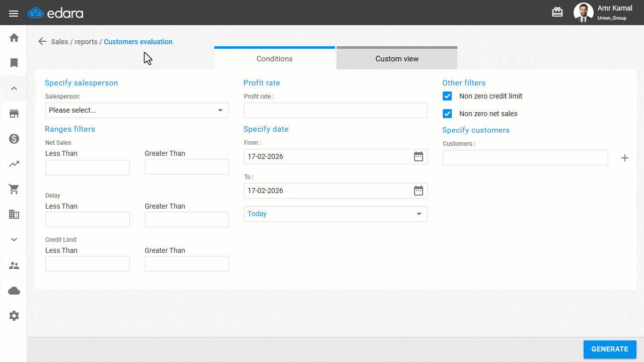
Task: Focus the Credit Limit Greater Than field
Action: (x=187, y=263)
